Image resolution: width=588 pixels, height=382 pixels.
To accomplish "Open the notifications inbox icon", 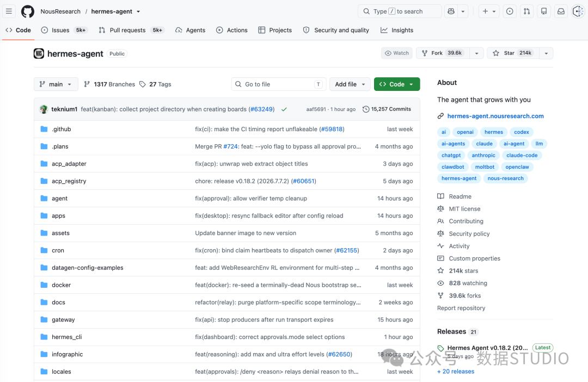I will tap(561, 11).
